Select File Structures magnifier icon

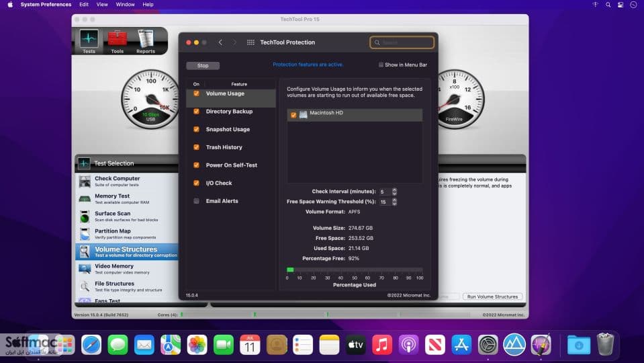pos(85,286)
